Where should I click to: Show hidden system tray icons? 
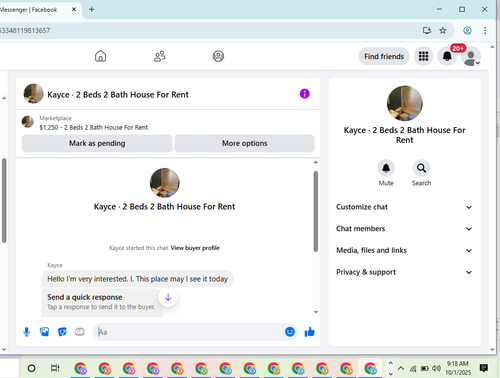click(x=401, y=368)
